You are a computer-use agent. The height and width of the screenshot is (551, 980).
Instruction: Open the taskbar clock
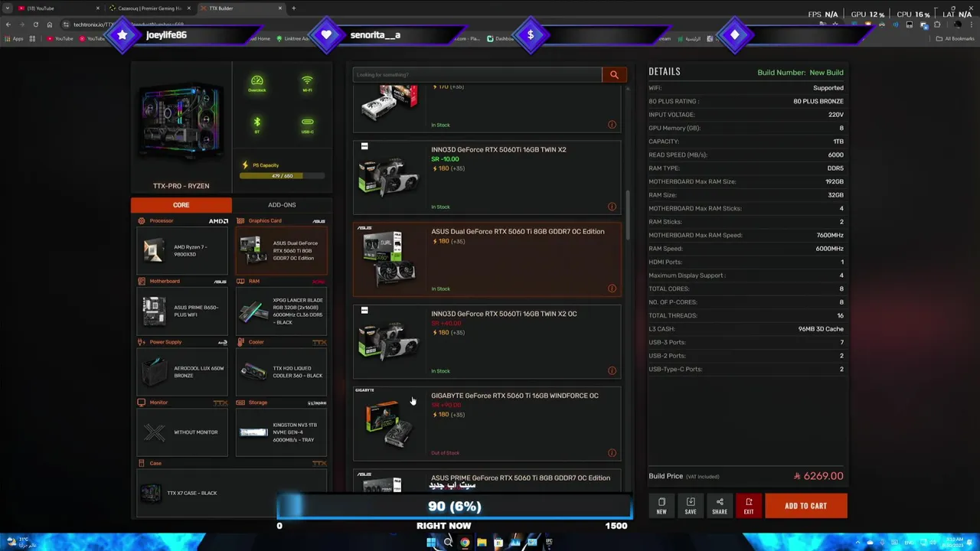(x=954, y=543)
